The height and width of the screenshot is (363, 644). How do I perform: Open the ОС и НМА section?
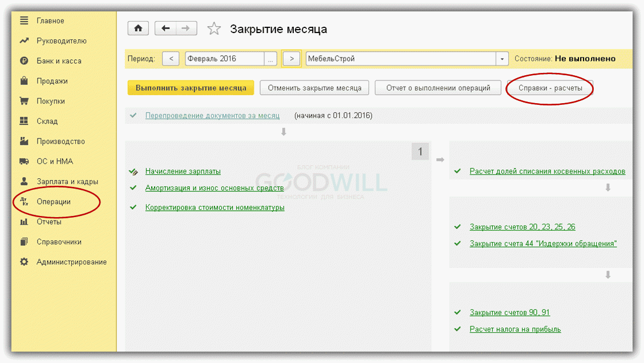click(55, 161)
